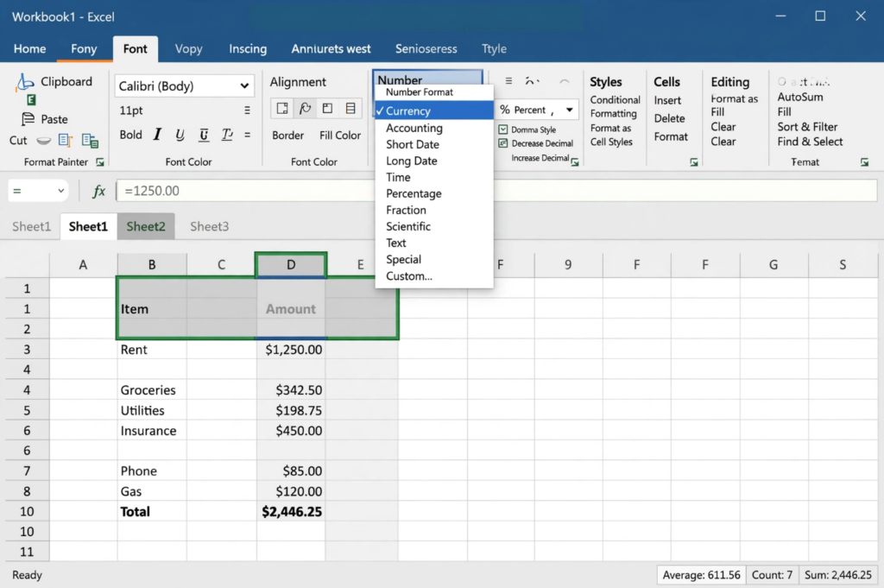Switch to the Sheet2 worksheet tab

point(145,226)
